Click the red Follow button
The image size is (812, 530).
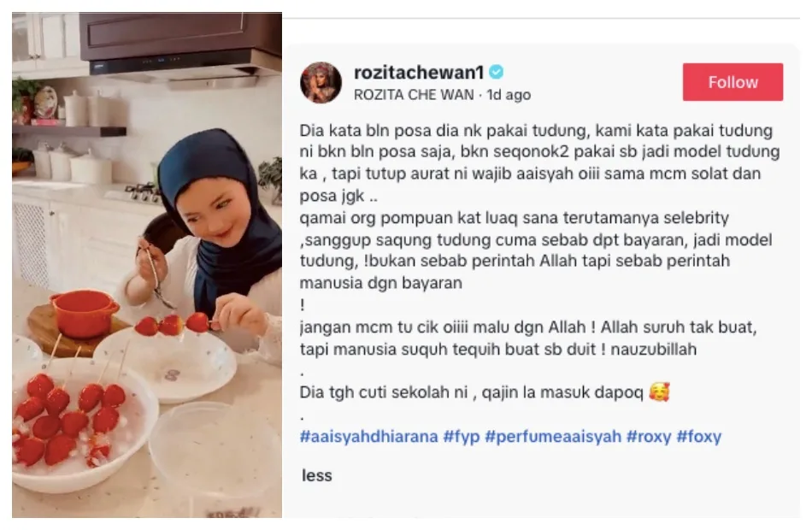coord(733,82)
